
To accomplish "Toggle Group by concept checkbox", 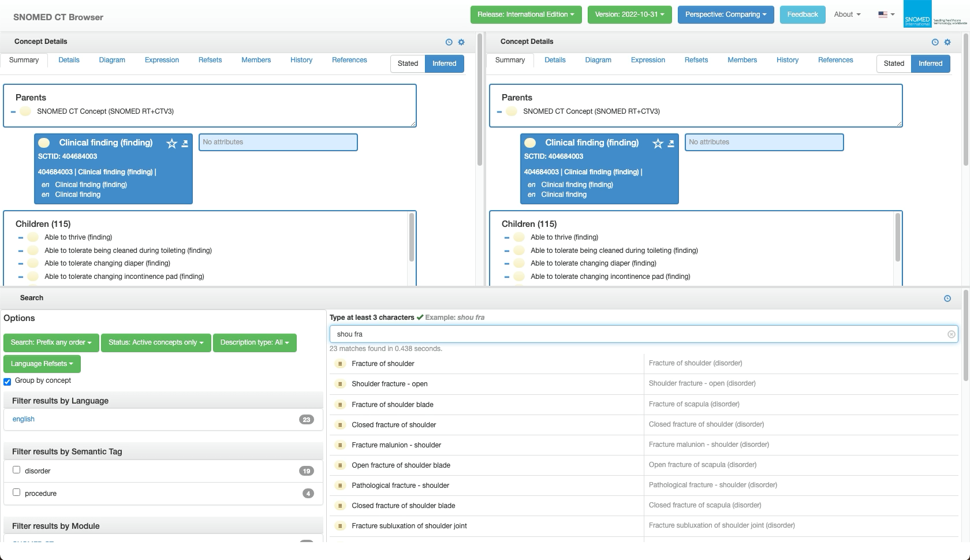I will click(8, 382).
